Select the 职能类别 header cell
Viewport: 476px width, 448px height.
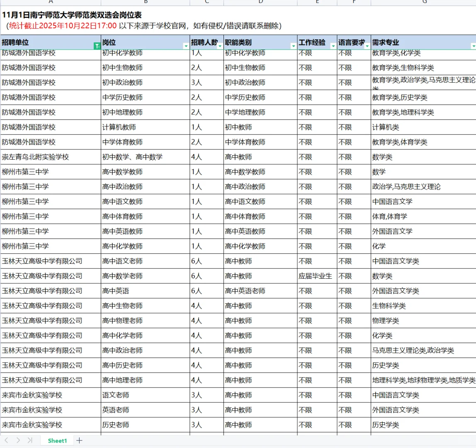pyautogui.click(x=260, y=42)
